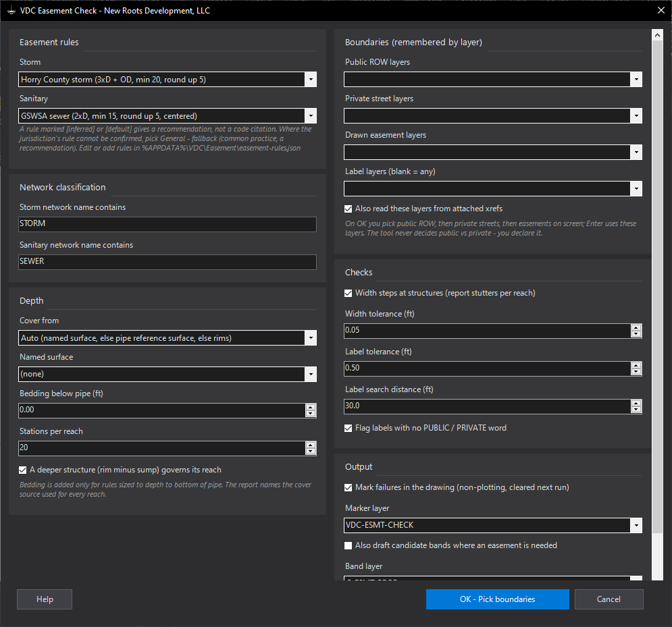Click the Label search distance value field
672x627 pixels.
pos(487,406)
